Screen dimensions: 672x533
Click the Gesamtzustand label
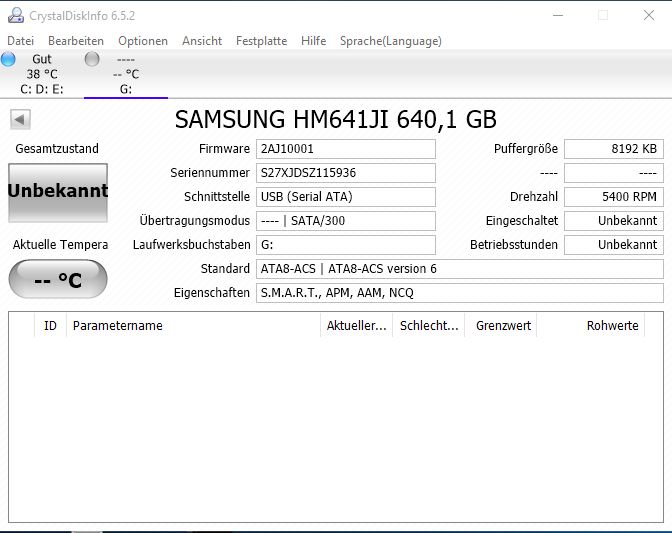57,149
